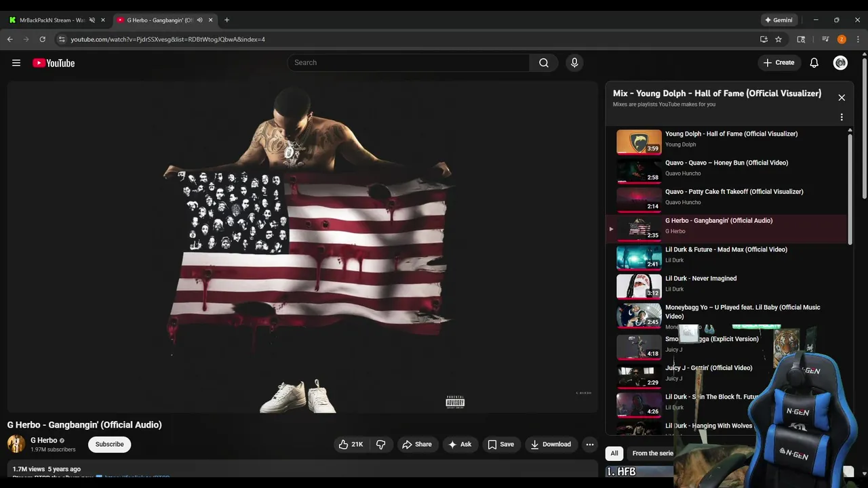Subscribe to G Herbo channel
Image resolution: width=868 pixels, height=488 pixels.
pyautogui.click(x=109, y=445)
